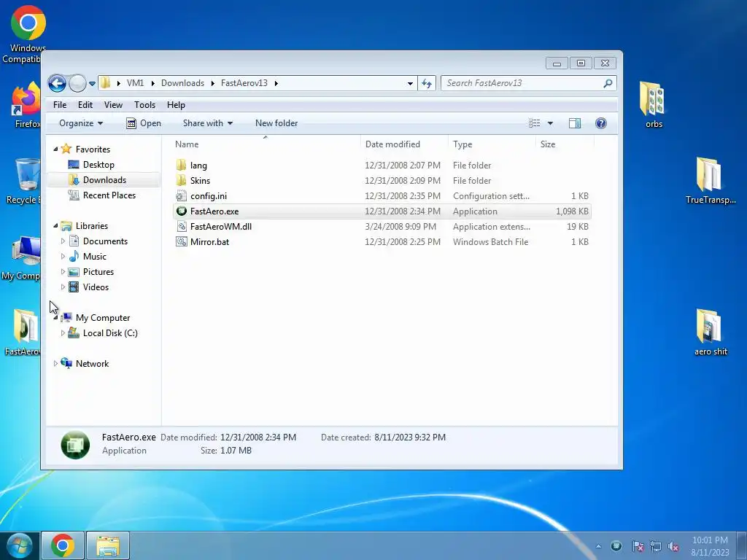The width and height of the screenshot is (747, 560).
Task: Select the Skins folder icon
Action: [x=181, y=181]
